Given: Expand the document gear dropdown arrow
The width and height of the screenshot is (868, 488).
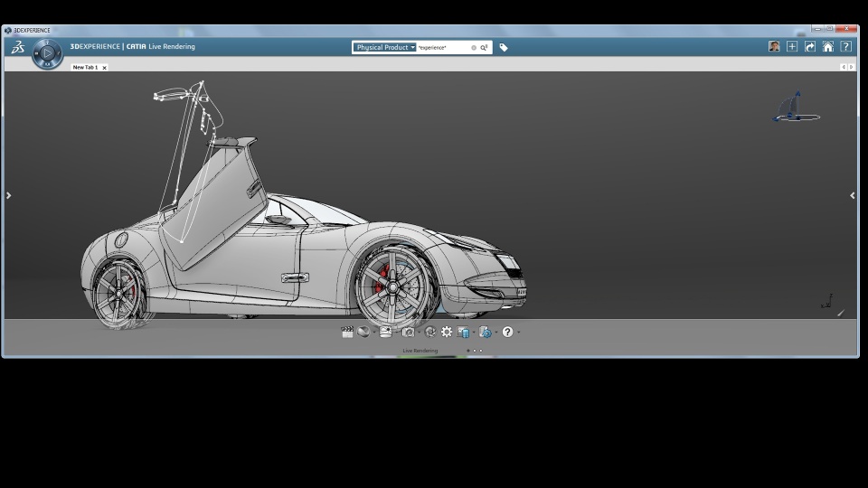Looking at the screenshot, I should (496, 333).
